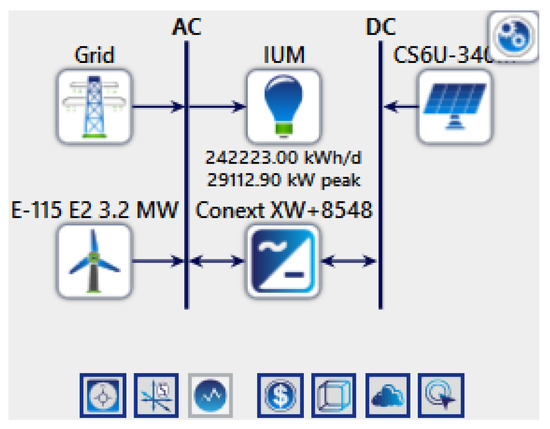This screenshot has height=429, width=550.
Task: Open the compass-style controller icon in bottom toolbar
Action: [x=103, y=396]
